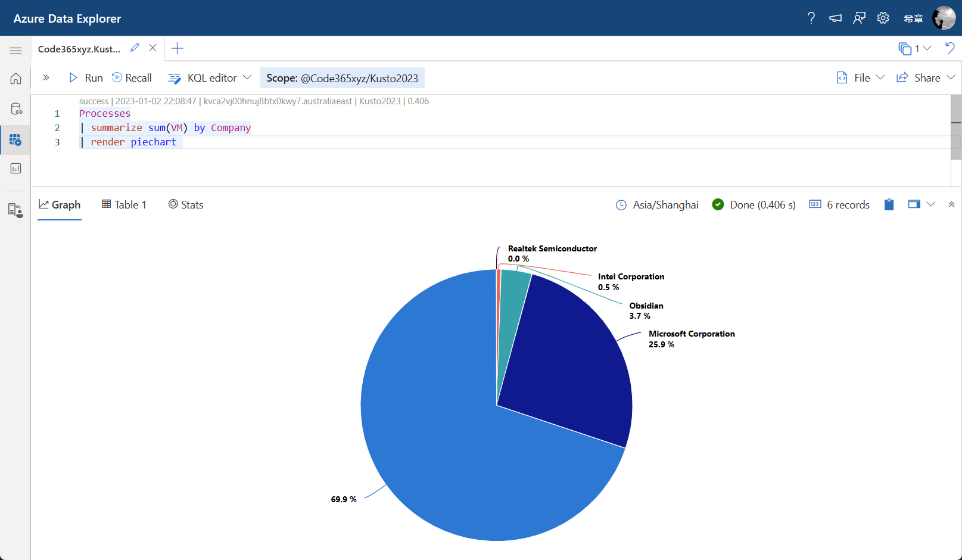
Task: Toggle the results layout panel icon
Action: point(914,204)
